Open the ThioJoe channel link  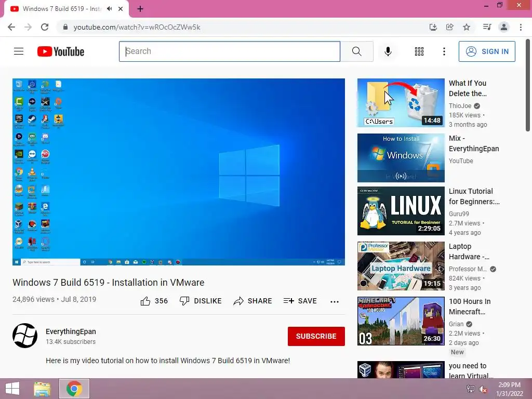tap(460, 106)
